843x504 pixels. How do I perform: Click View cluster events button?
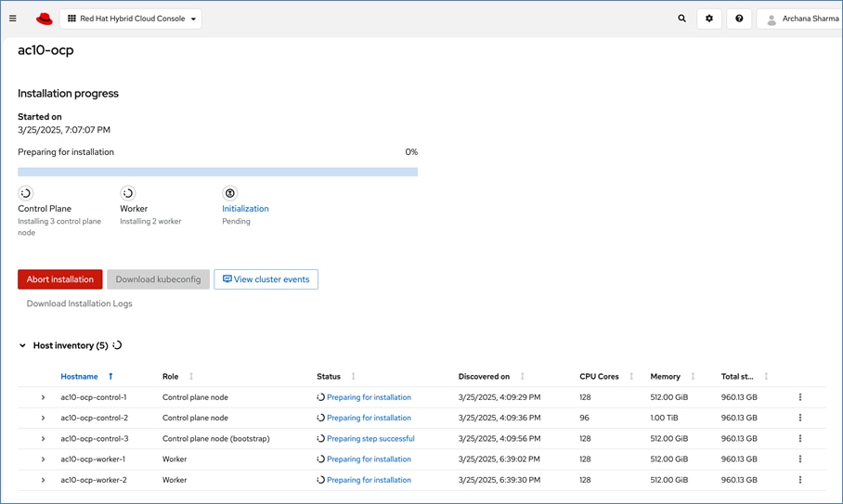coord(266,279)
